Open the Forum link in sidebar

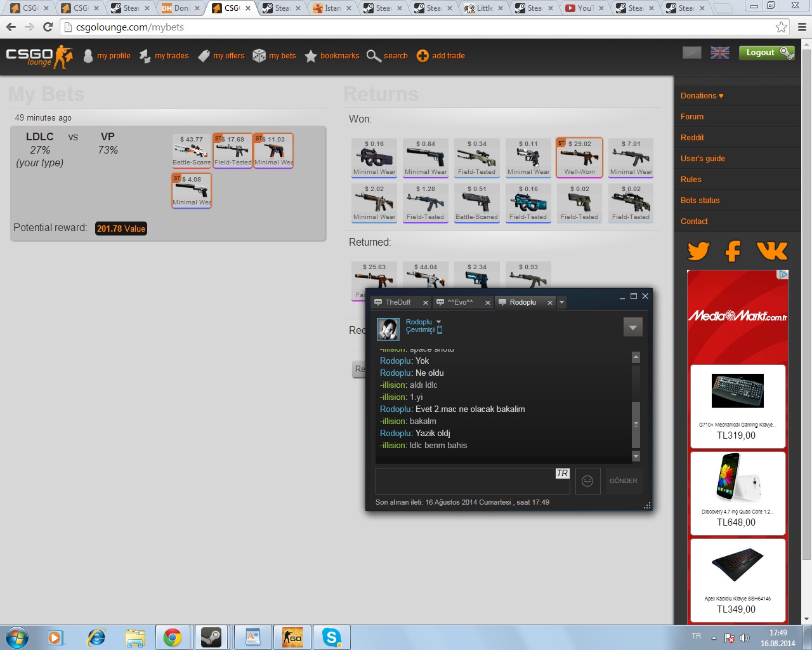[x=692, y=117]
